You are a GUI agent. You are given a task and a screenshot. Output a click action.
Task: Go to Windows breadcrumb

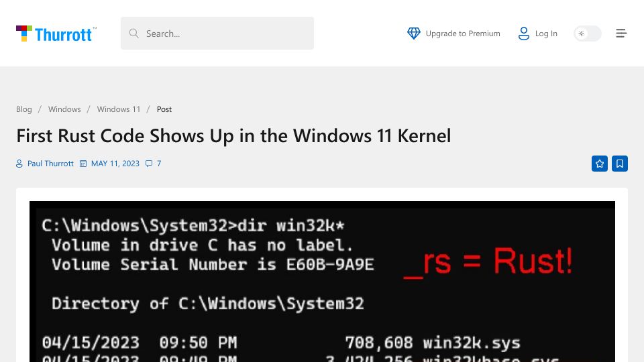coord(64,109)
